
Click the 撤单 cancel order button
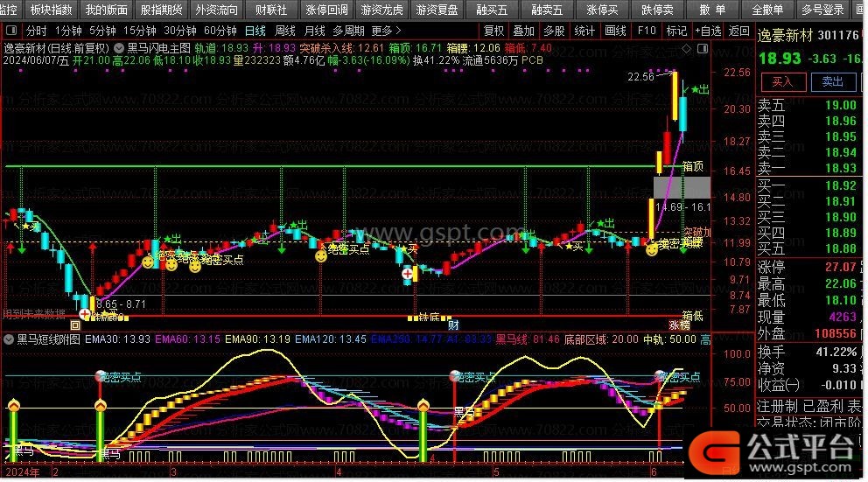tap(712, 10)
